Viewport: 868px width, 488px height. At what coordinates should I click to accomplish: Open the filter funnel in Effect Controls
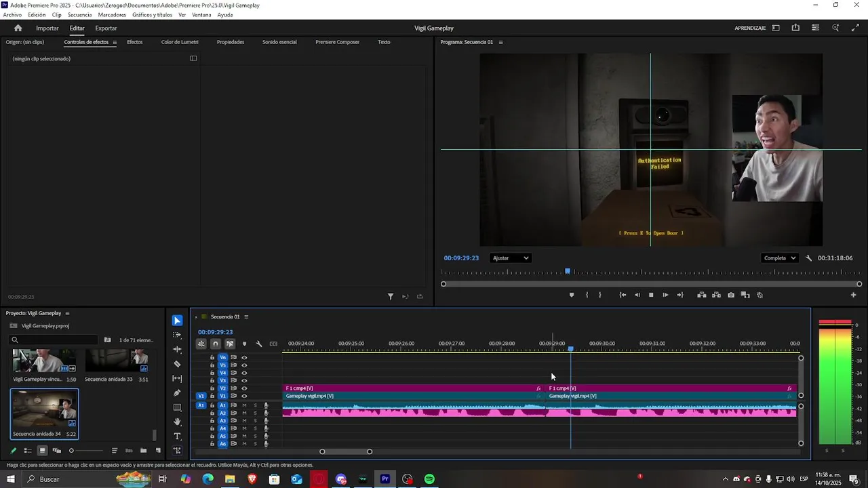(391, 296)
